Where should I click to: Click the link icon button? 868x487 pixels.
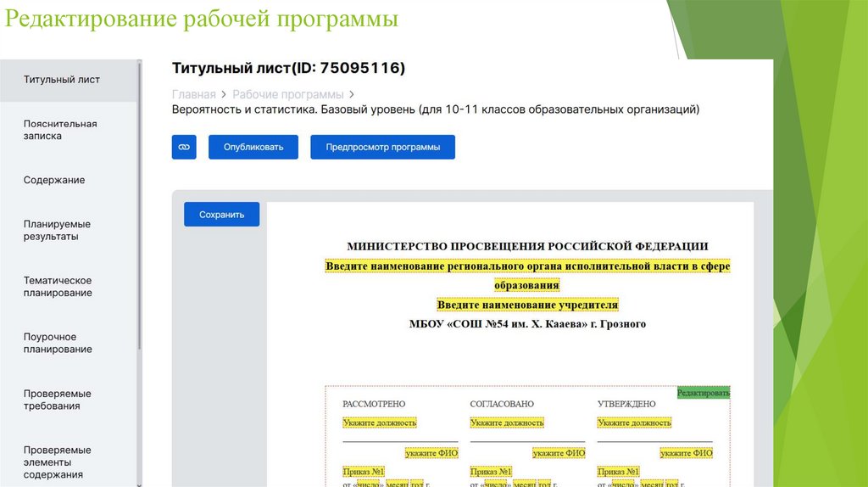[x=184, y=147]
